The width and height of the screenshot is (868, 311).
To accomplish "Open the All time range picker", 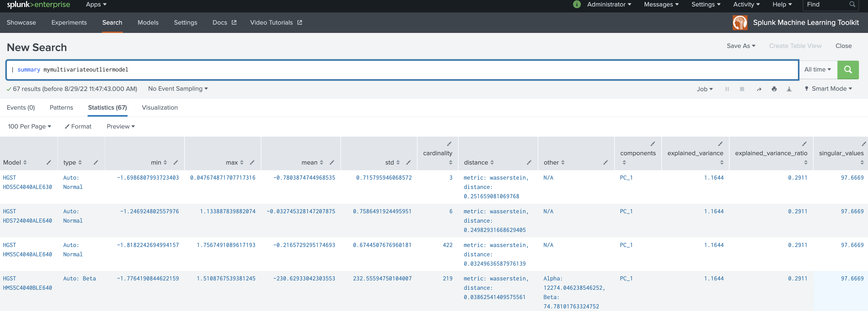I will click(817, 69).
